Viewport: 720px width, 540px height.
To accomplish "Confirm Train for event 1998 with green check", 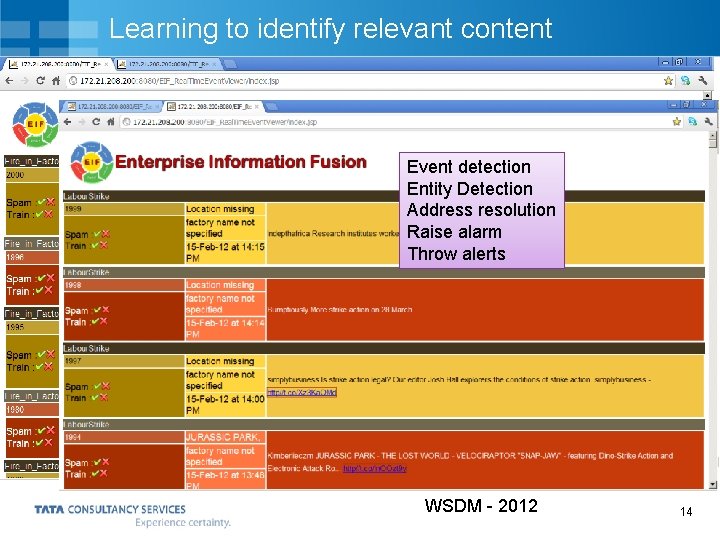I will click(95, 321).
